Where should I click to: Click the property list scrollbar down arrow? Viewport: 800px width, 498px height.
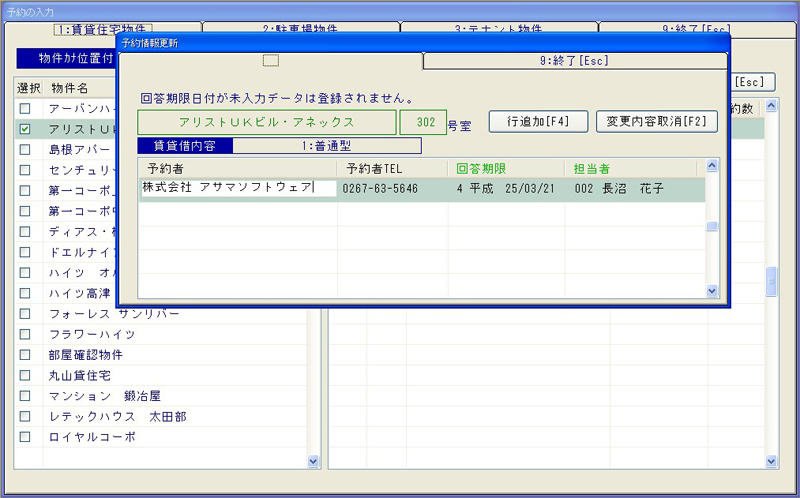coord(312,461)
